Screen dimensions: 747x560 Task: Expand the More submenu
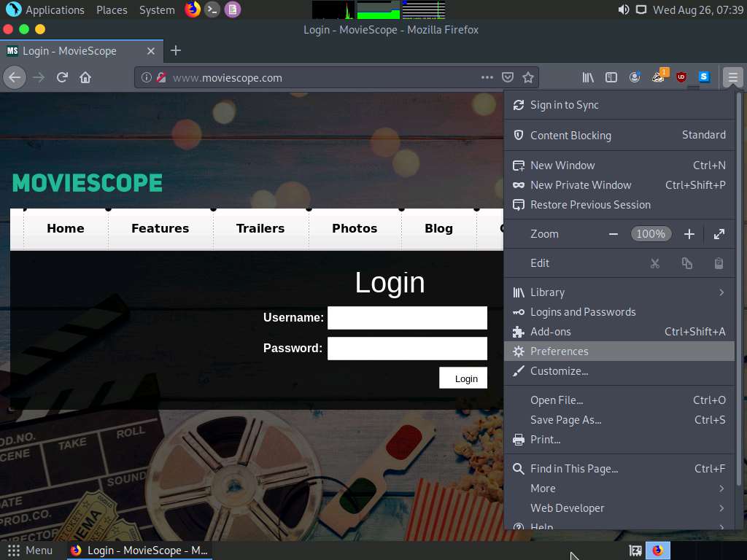[721, 489]
